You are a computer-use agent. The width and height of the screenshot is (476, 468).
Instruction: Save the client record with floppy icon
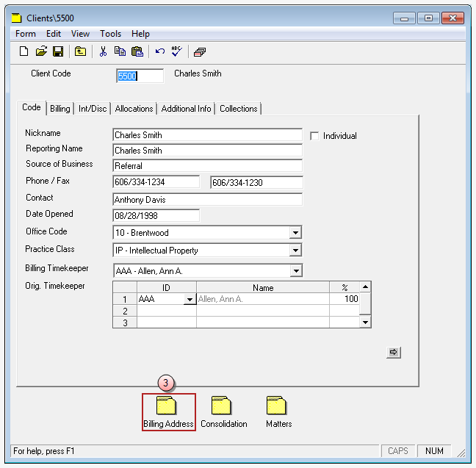[57, 51]
